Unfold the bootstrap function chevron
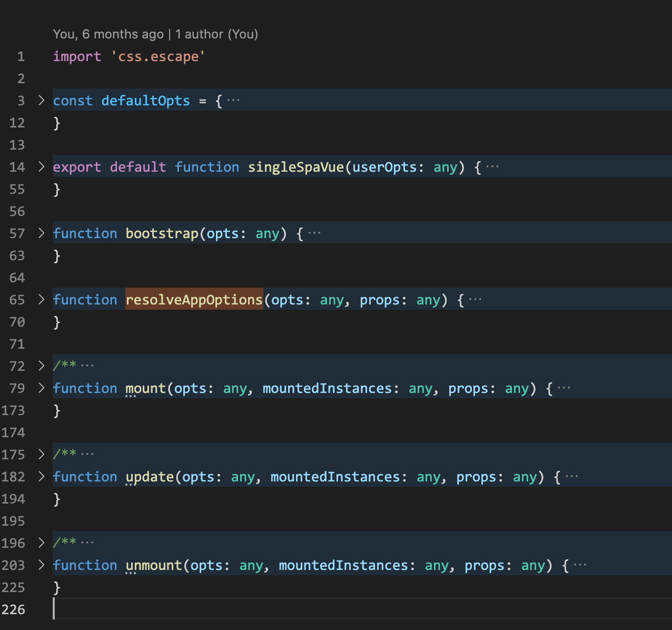This screenshot has height=630, width=672. (42, 233)
